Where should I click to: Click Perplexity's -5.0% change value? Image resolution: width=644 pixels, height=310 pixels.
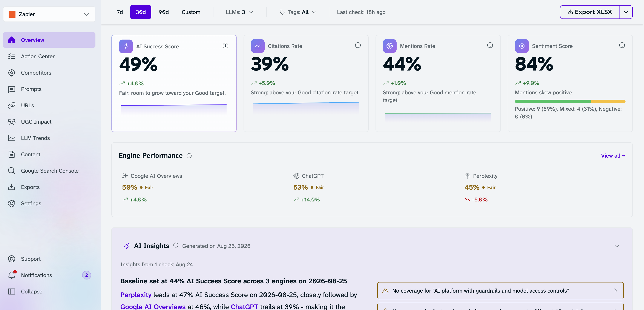coord(480,200)
